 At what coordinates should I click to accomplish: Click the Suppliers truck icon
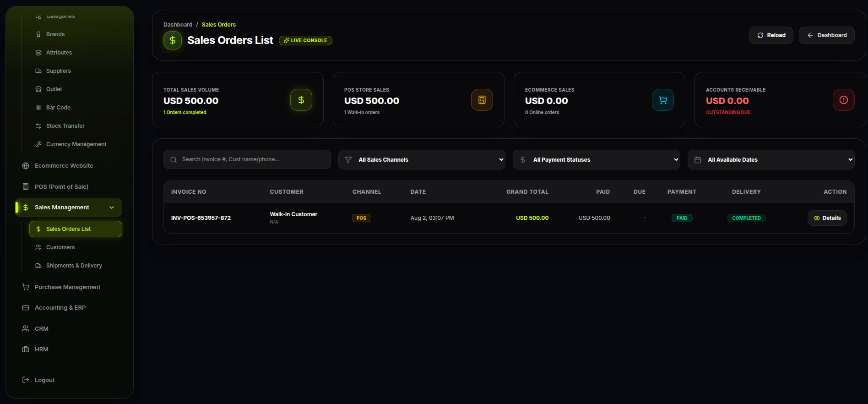tap(38, 71)
